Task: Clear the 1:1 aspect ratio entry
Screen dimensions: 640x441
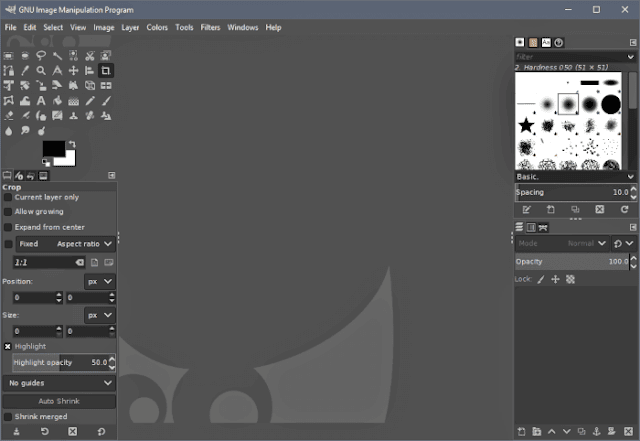Action: 80,262
